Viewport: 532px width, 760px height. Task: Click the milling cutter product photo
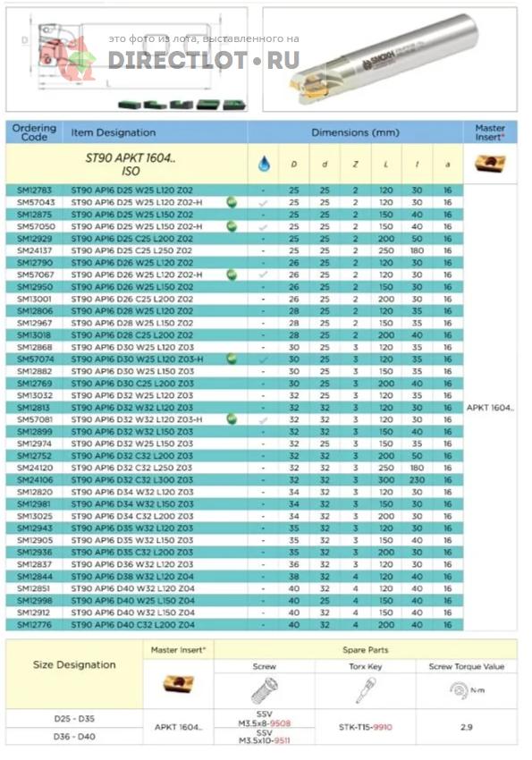click(x=390, y=59)
